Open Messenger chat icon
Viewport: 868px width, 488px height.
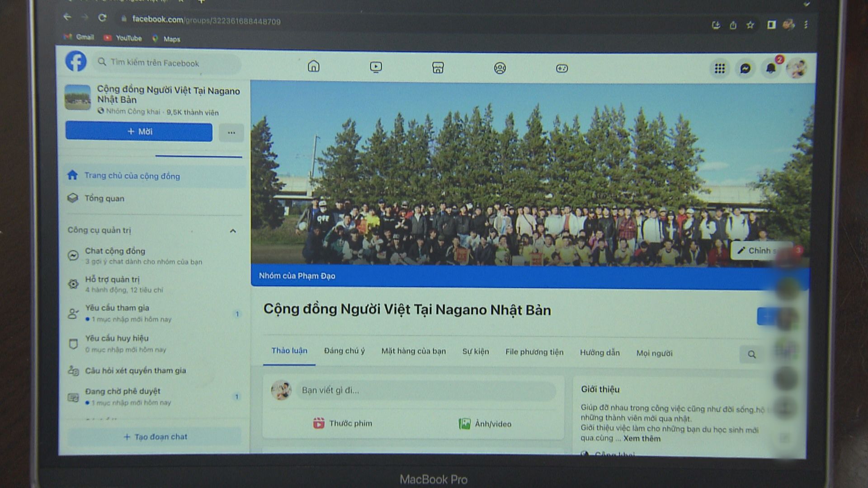[745, 68]
